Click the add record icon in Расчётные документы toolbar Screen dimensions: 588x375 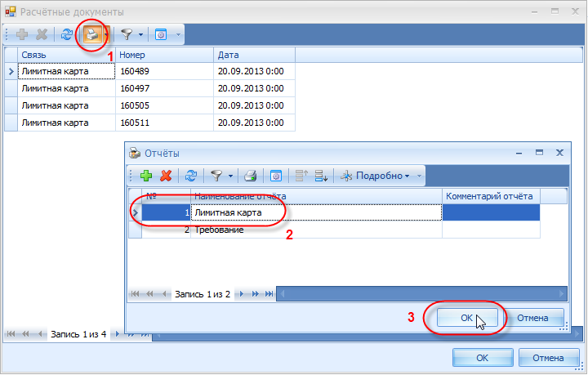tap(22, 34)
